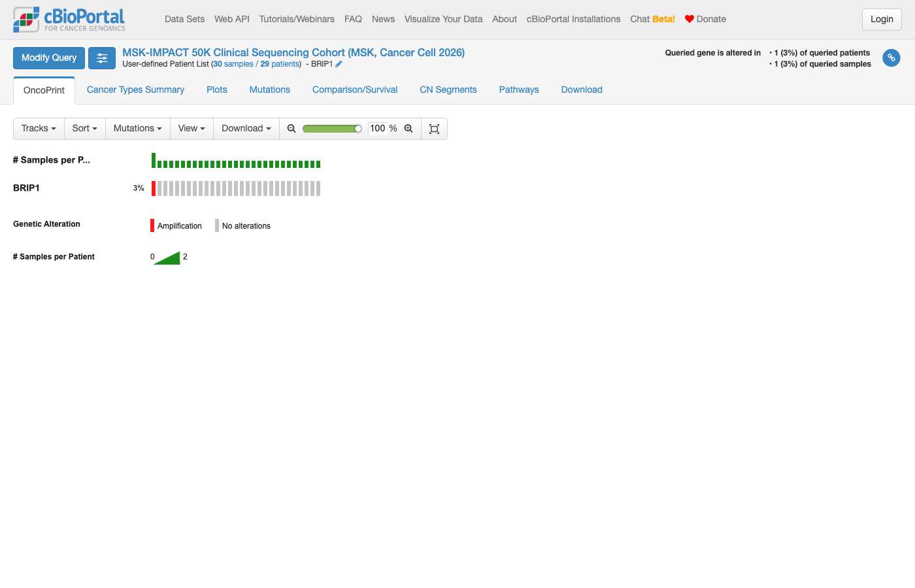Image resolution: width=915 pixels, height=588 pixels.
Task: Open the Mutations tab
Action: (x=270, y=90)
